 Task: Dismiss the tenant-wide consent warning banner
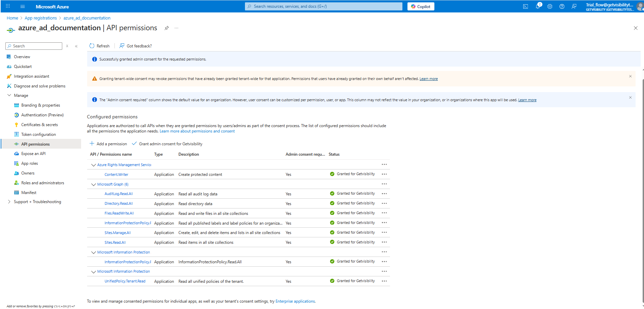point(630,76)
